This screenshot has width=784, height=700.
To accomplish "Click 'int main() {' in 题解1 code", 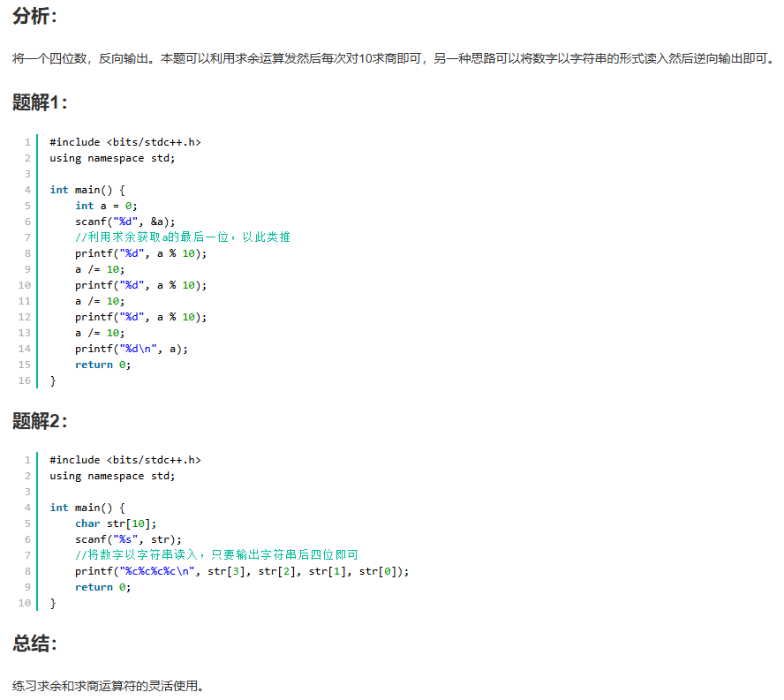I will coord(87,190).
